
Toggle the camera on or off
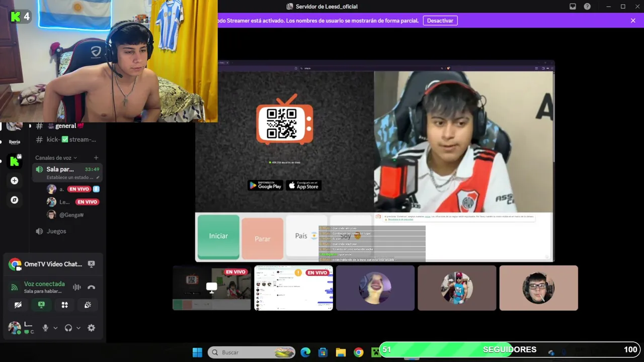(x=18, y=305)
